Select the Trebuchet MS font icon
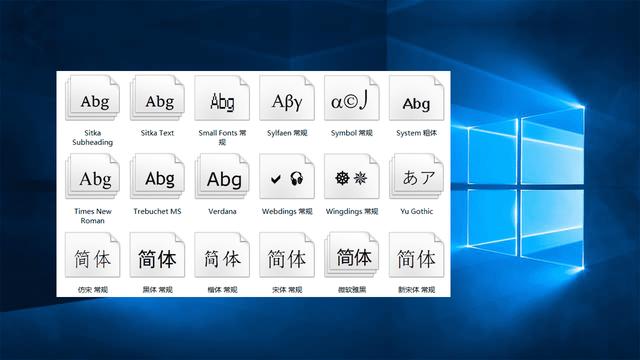Image resolution: width=640 pixels, height=360 pixels. pos(158,176)
